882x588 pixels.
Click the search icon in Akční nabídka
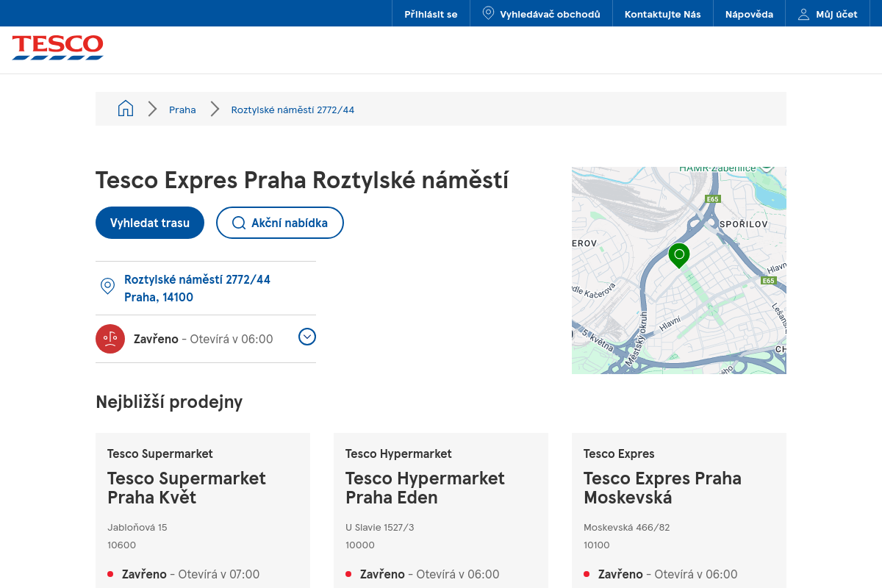(238, 223)
